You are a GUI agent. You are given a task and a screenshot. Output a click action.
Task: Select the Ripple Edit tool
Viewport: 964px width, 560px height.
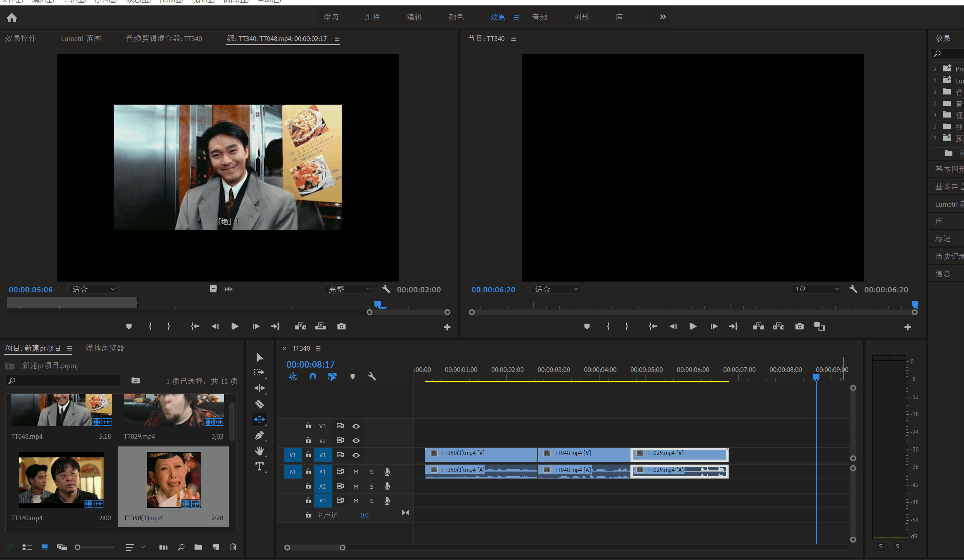coord(259,388)
